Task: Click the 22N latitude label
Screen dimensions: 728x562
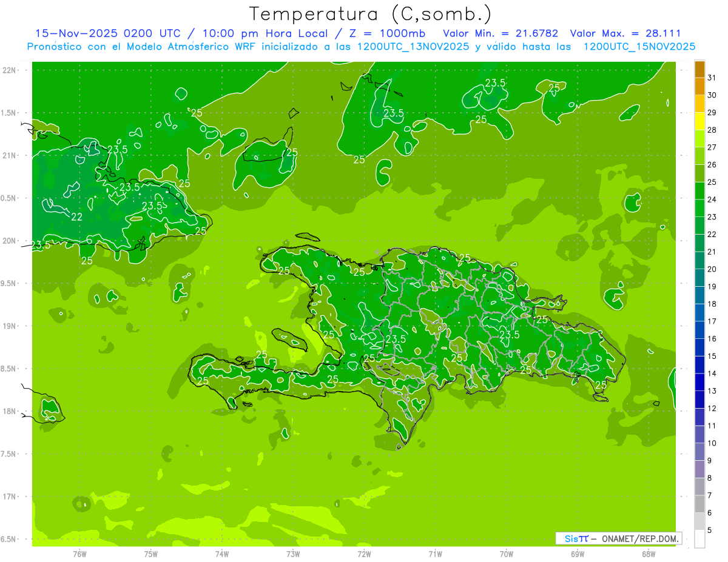Action: [9, 70]
